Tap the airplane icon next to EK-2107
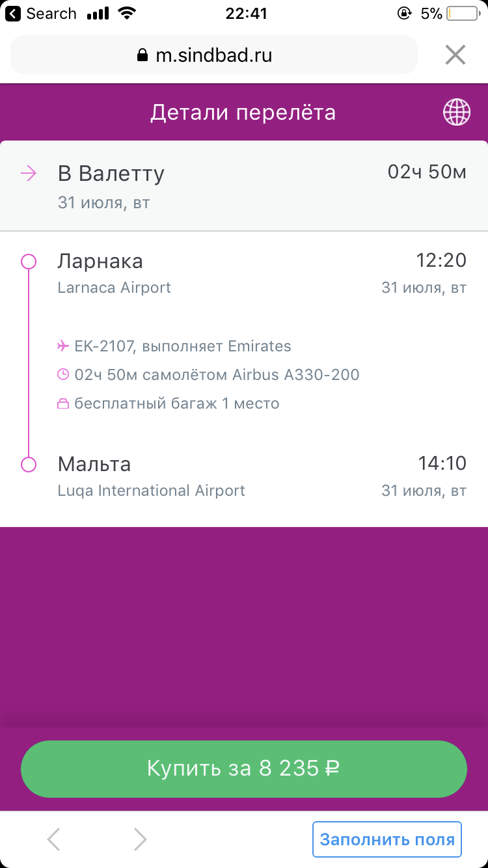The image size is (488, 868). 63,346
